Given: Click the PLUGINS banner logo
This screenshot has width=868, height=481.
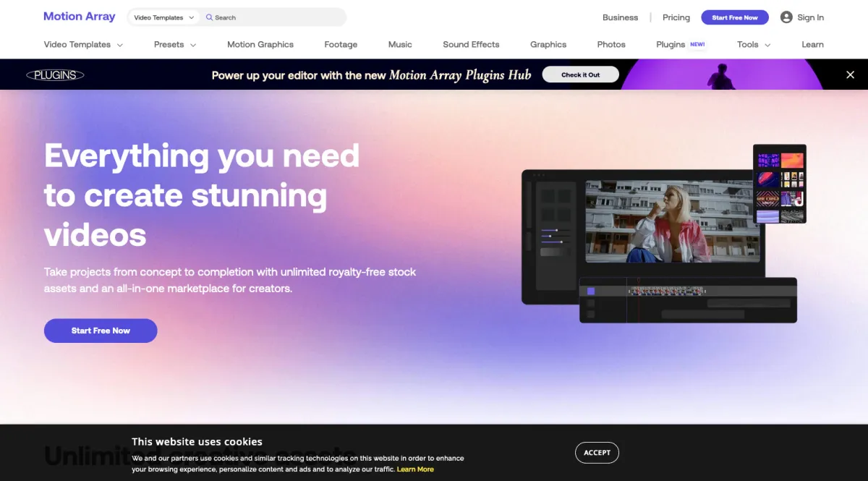Looking at the screenshot, I should pyautogui.click(x=56, y=75).
